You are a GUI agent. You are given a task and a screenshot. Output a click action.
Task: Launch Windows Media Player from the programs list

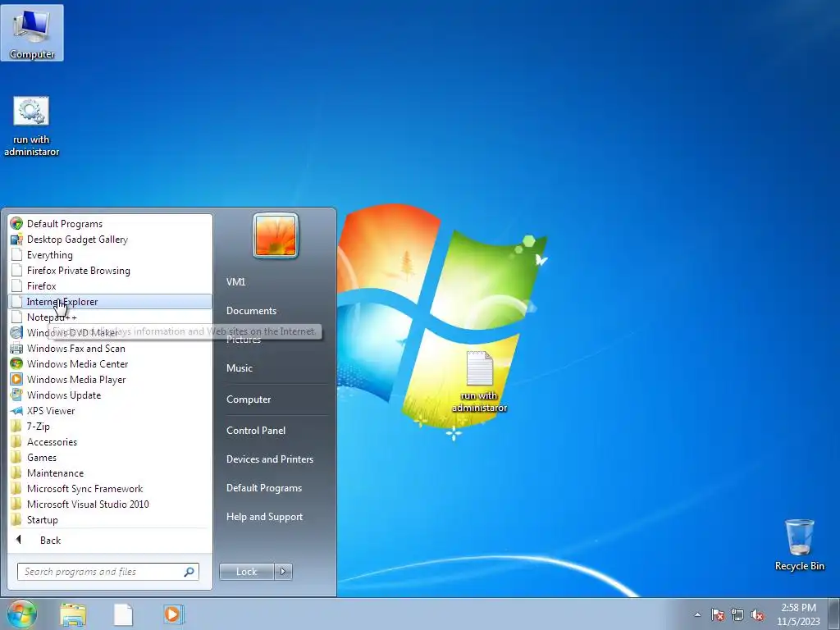(110, 379)
